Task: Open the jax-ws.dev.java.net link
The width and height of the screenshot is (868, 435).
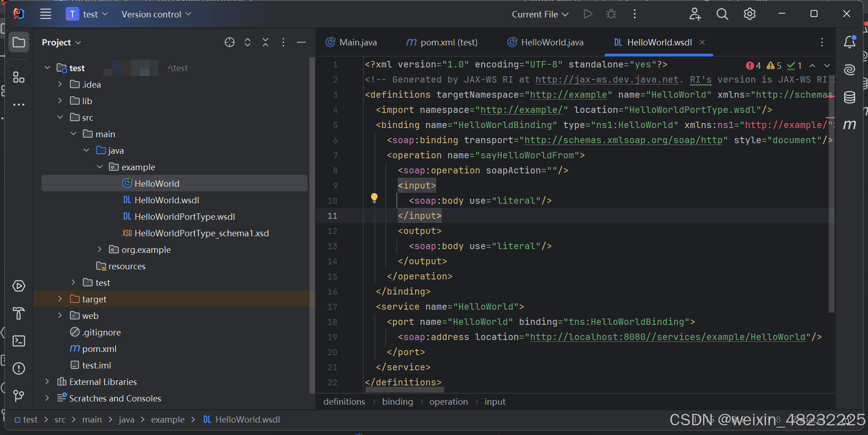Action: pos(607,79)
